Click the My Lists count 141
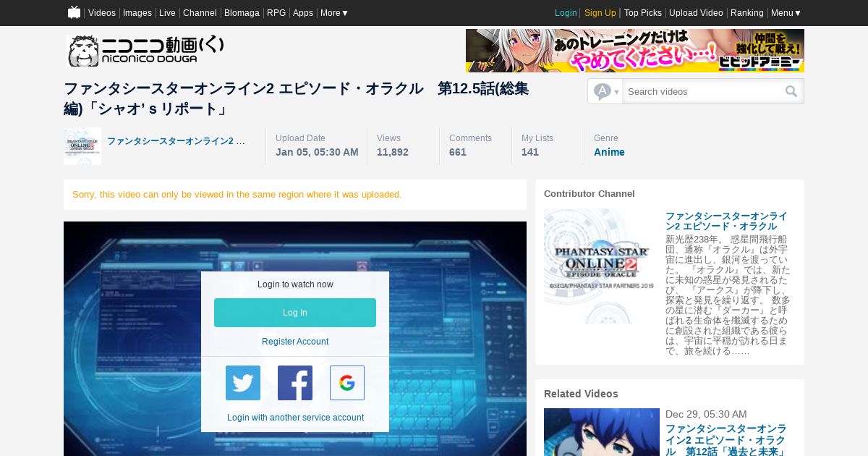Screen dimensions: 868x456 530,152
